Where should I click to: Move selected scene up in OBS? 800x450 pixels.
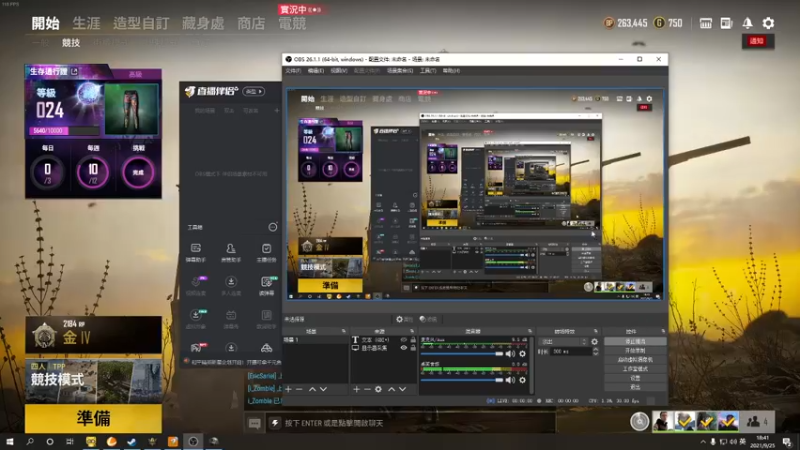pyautogui.click(x=312, y=389)
